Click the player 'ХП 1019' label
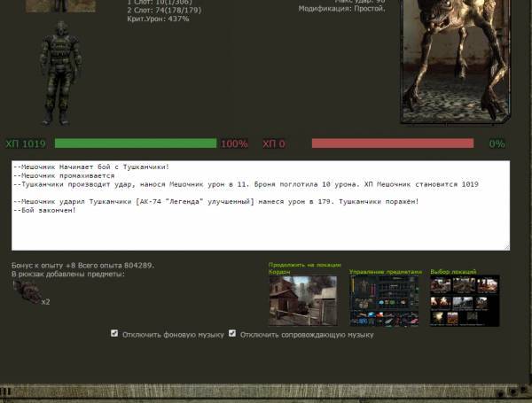This screenshot has height=403, width=532. tap(25, 143)
